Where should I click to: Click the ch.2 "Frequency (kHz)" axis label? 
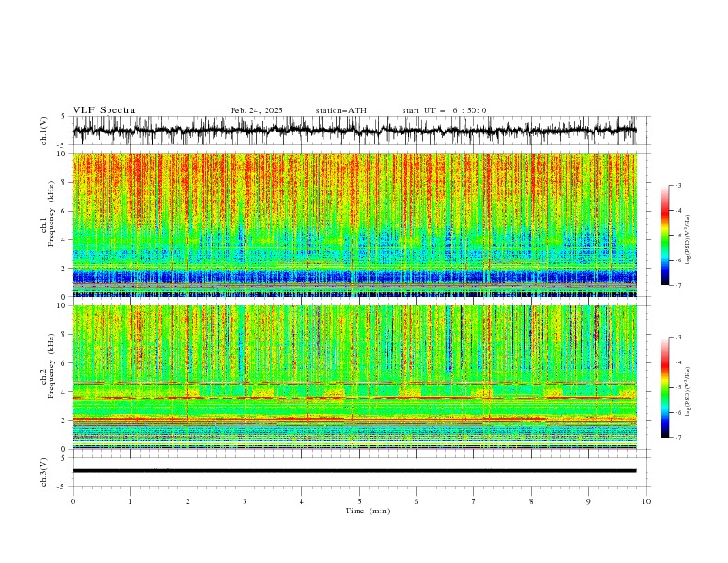[51, 366]
